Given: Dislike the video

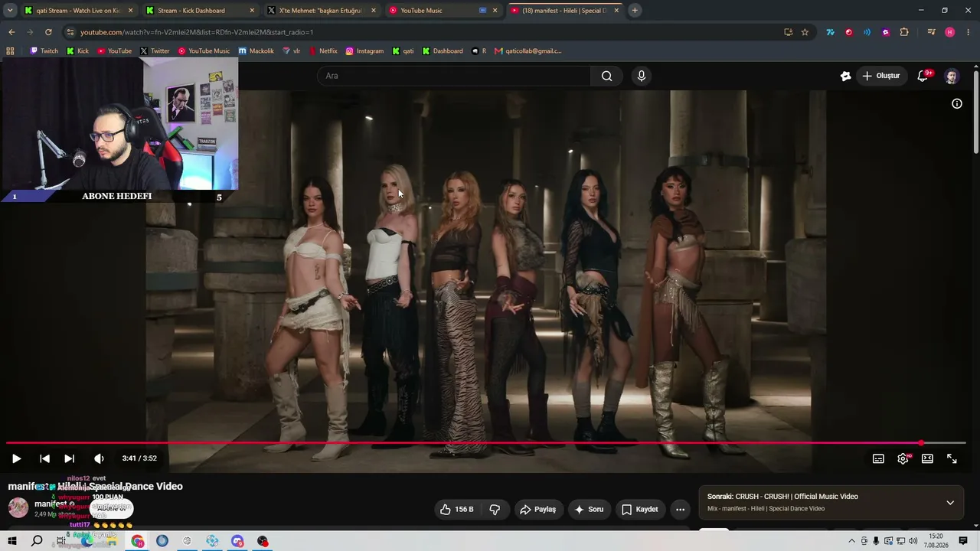Looking at the screenshot, I should [495, 509].
